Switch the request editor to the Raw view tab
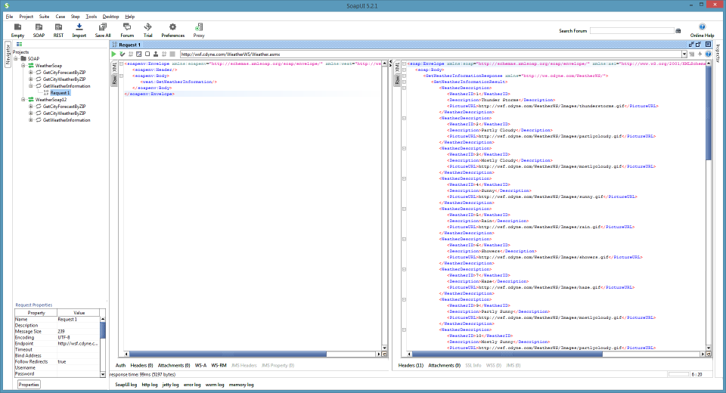The width and height of the screenshot is (726, 393). coord(114,80)
